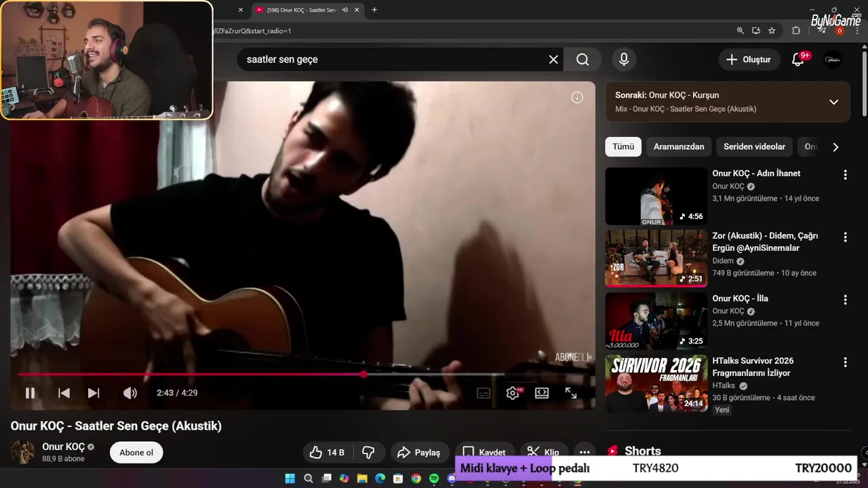Start voice search with microphone
This screenshot has width=868, height=488.
point(624,60)
